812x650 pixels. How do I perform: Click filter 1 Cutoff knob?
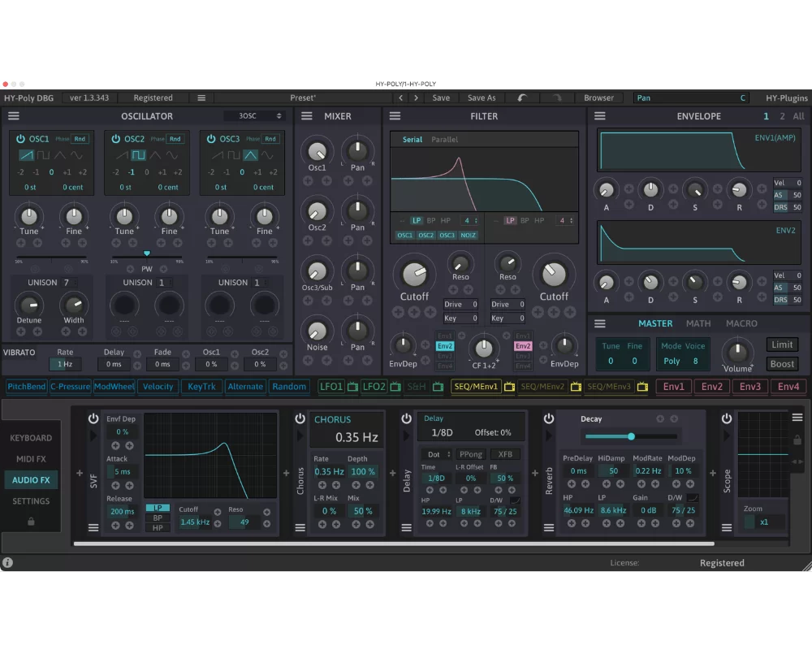point(414,274)
